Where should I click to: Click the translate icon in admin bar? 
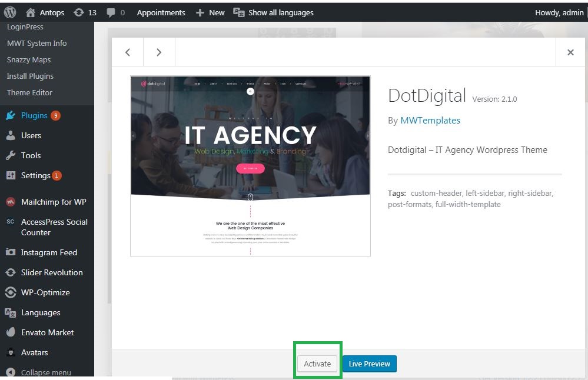tap(239, 12)
